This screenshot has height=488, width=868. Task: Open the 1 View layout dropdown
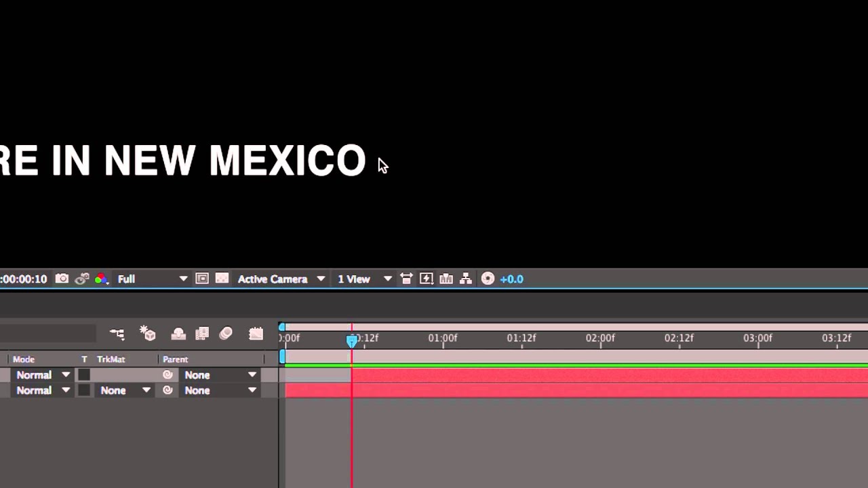click(x=365, y=279)
